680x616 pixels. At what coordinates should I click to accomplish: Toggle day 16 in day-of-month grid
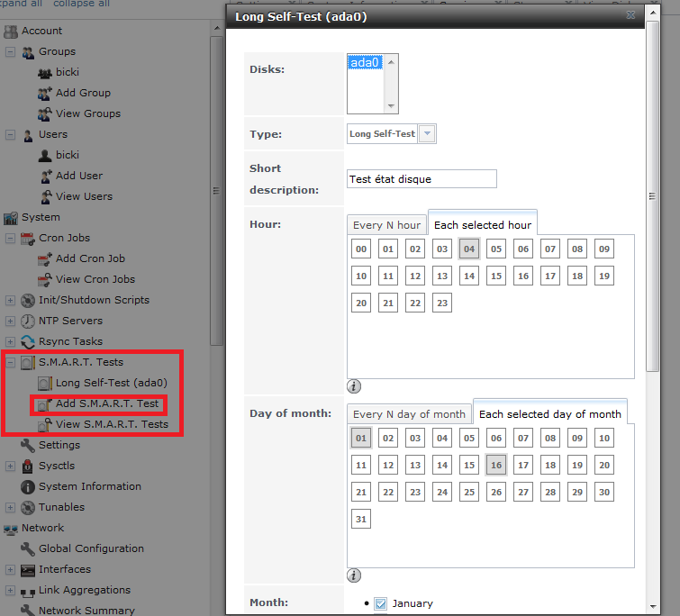[x=495, y=466]
